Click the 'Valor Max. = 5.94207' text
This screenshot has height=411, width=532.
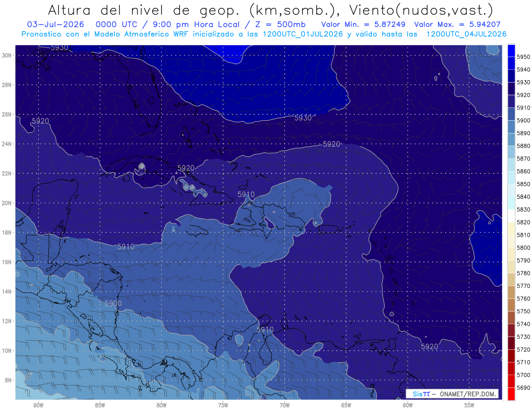pos(457,24)
